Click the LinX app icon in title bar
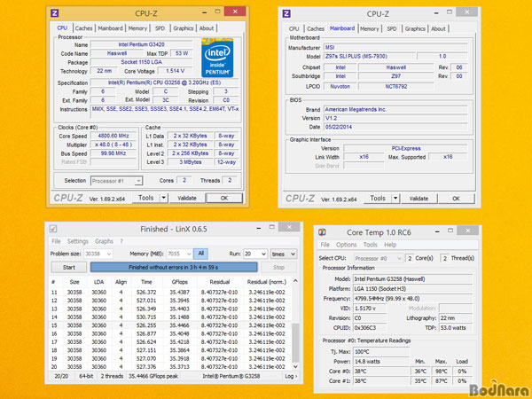The width and height of the screenshot is (532, 399). coord(53,229)
